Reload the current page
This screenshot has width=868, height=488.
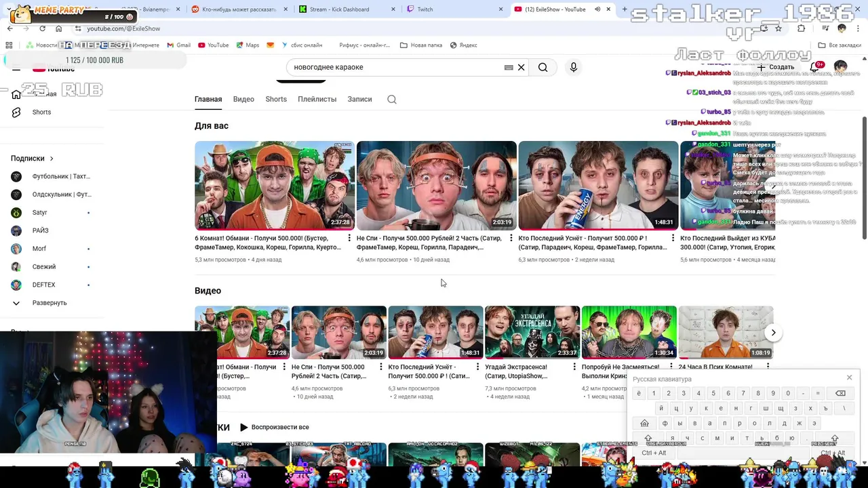point(42,28)
